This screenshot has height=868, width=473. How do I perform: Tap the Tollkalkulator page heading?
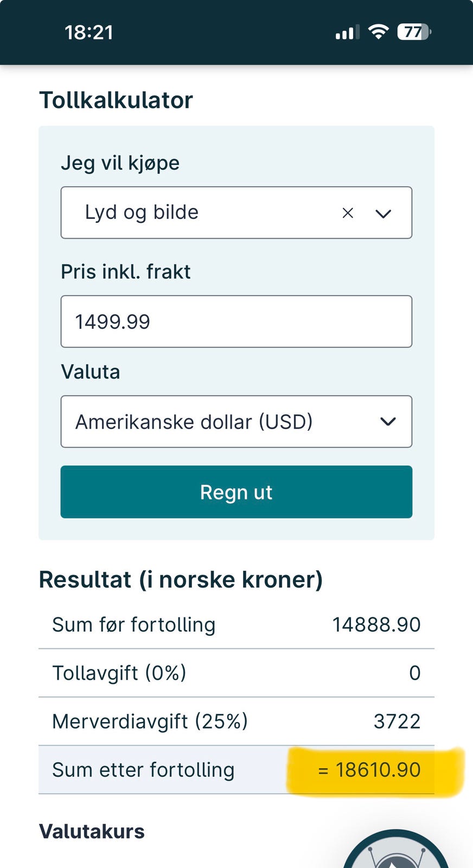(116, 100)
